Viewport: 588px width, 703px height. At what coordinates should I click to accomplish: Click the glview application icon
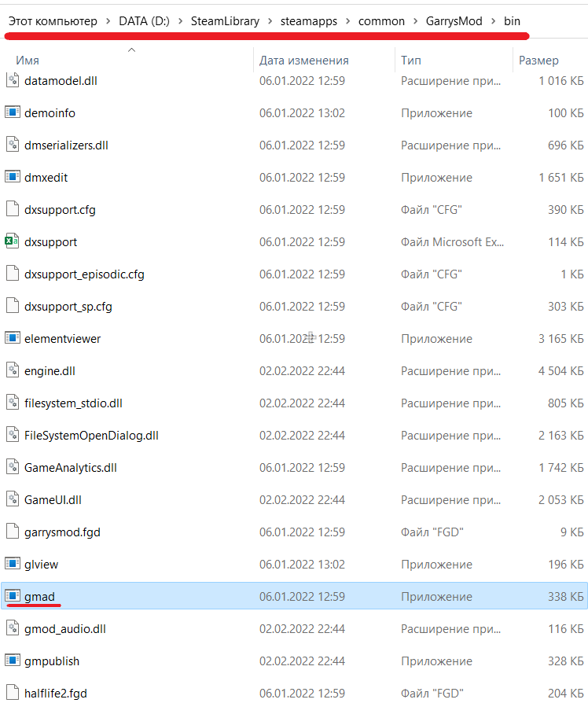(13, 563)
